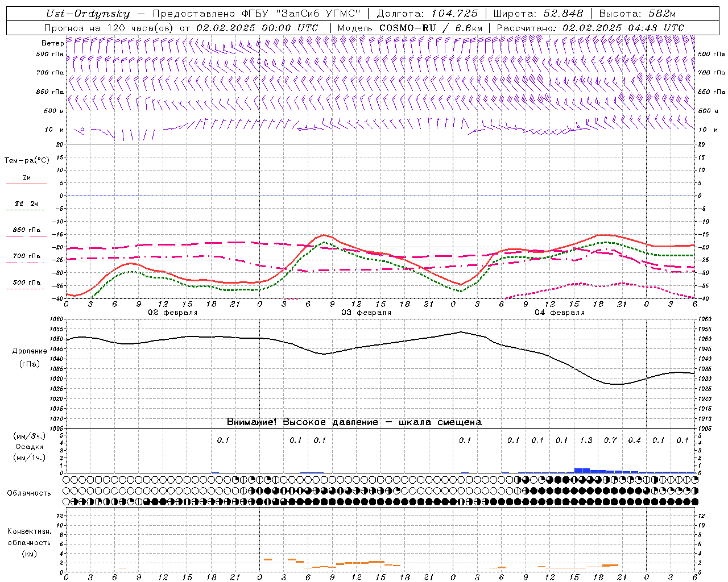Click the 850 гПа temperature legend entry
Image resolution: width=728 pixels, height=582 pixels.
26,231
